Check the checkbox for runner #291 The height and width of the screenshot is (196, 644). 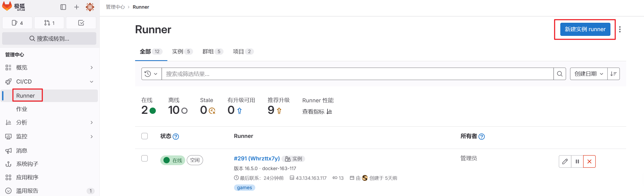[145, 158]
